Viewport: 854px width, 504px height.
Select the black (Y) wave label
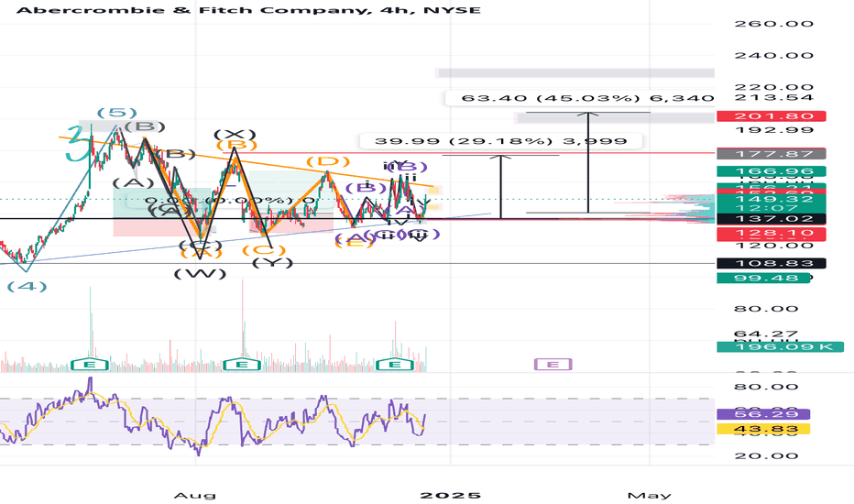pyautogui.click(x=273, y=263)
